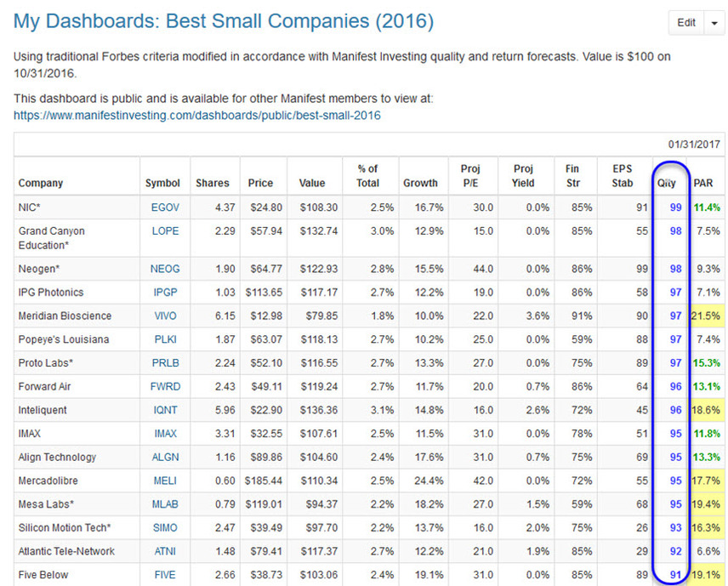Click the NEOG symbol for Neogen
Image resolution: width=728 pixels, height=586 pixels.
click(x=164, y=268)
